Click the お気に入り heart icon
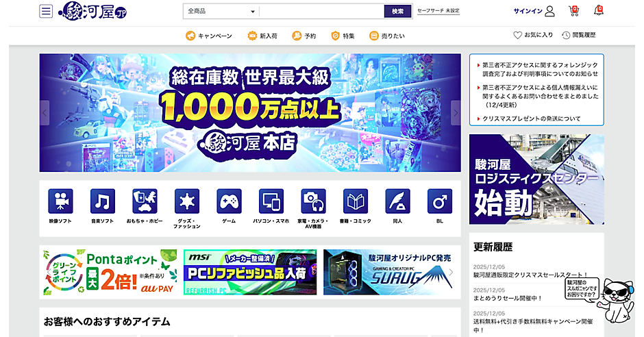This screenshot has width=644, height=337. pos(517,36)
